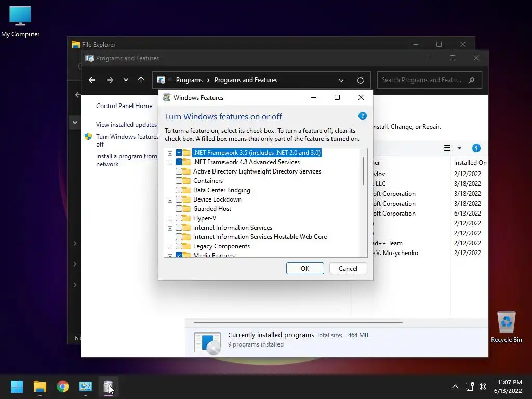Enable the Internet Information Services checkbox
Image resolution: width=532 pixels, height=399 pixels.
point(179,228)
